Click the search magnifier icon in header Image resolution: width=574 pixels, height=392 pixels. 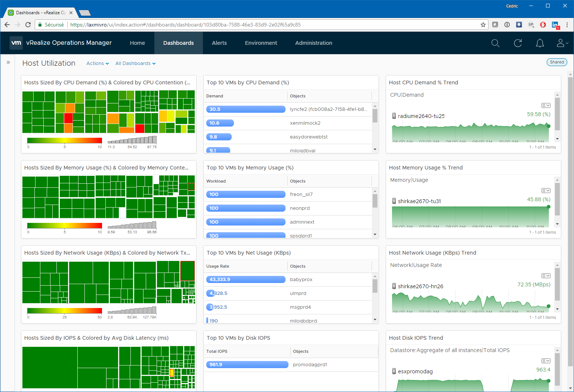495,43
